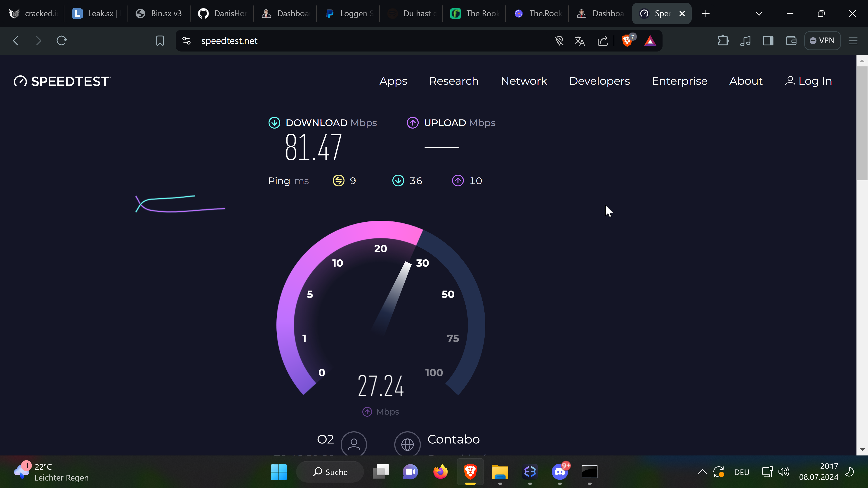Click the Brave Shields lion icon
868x488 pixels.
[x=627, y=41]
